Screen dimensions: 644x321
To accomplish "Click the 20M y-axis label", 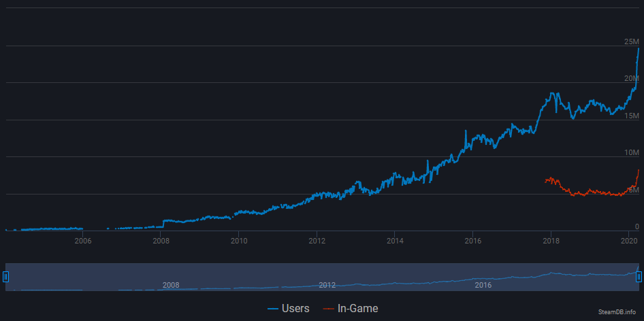I will point(632,78).
